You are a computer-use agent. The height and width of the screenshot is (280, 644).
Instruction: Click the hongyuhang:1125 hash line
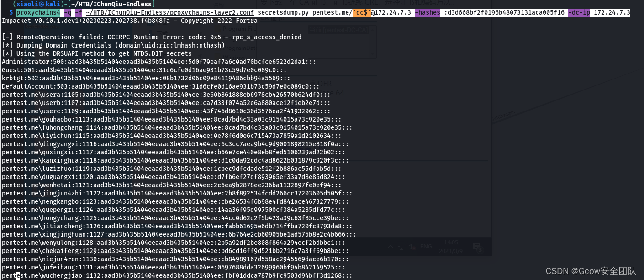click(175, 218)
